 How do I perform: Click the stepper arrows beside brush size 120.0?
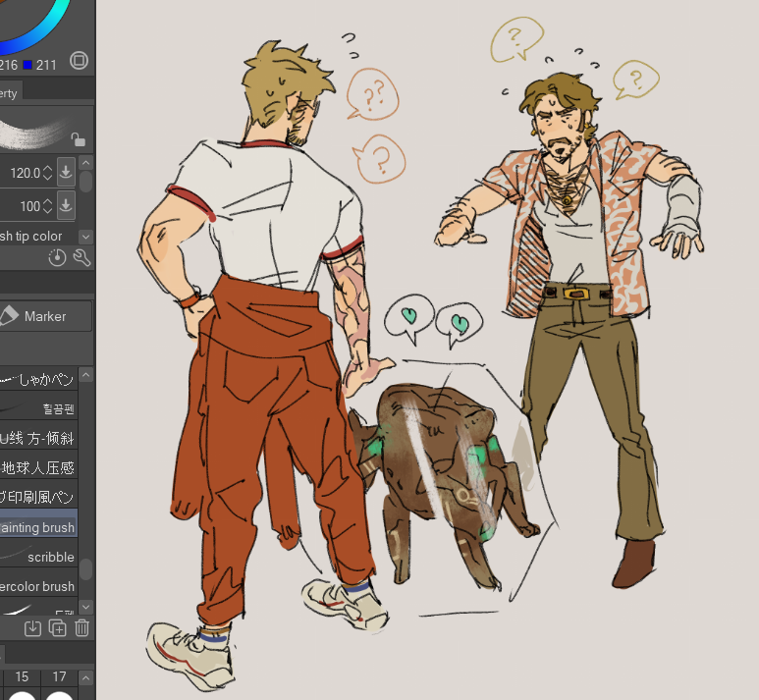(x=47, y=173)
